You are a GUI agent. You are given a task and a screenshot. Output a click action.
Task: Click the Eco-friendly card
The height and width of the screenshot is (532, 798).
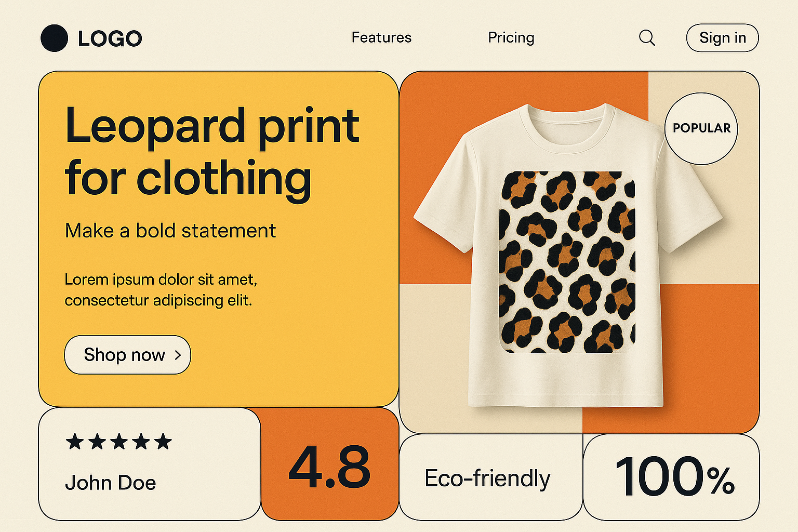pyautogui.click(x=487, y=478)
